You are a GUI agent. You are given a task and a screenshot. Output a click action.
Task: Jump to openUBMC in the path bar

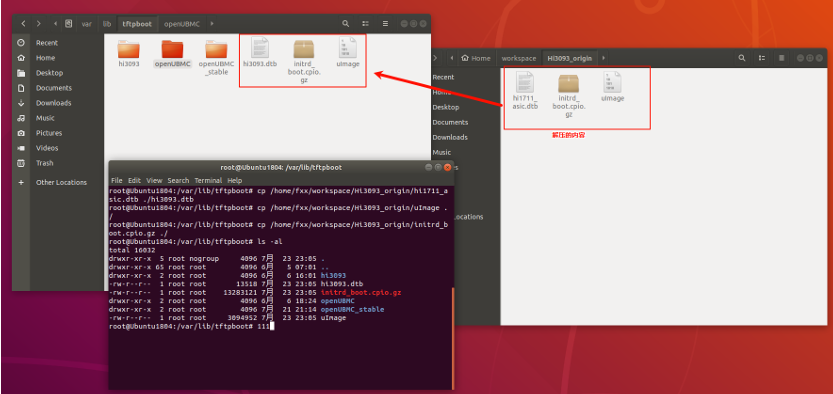pyautogui.click(x=181, y=24)
